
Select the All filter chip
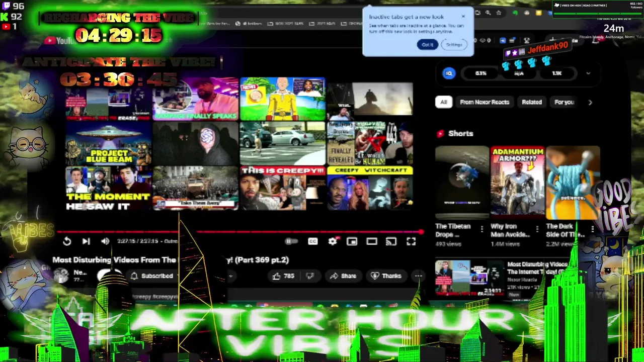pyautogui.click(x=443, y=102)
